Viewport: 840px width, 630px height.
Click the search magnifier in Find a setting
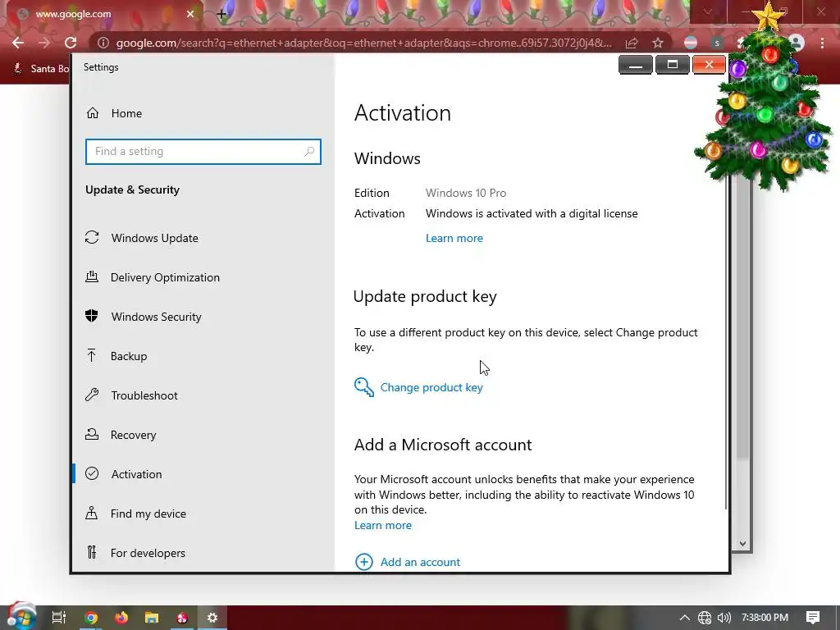309,152
